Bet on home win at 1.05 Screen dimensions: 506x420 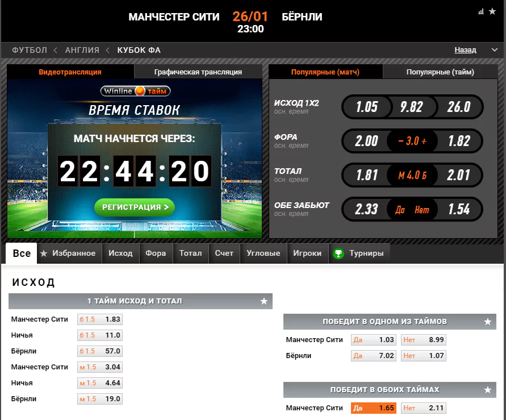click(x=367, y=107)
